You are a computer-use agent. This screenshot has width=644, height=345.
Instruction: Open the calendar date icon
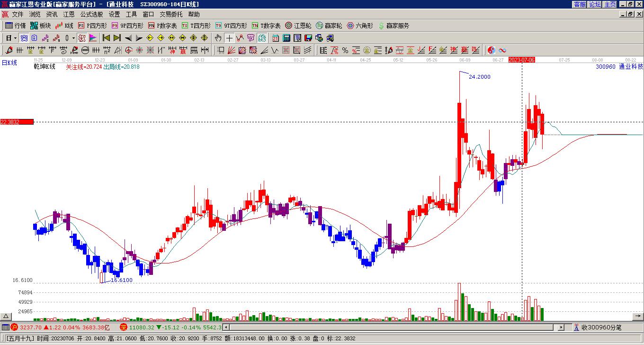click(x=276, y=38)
